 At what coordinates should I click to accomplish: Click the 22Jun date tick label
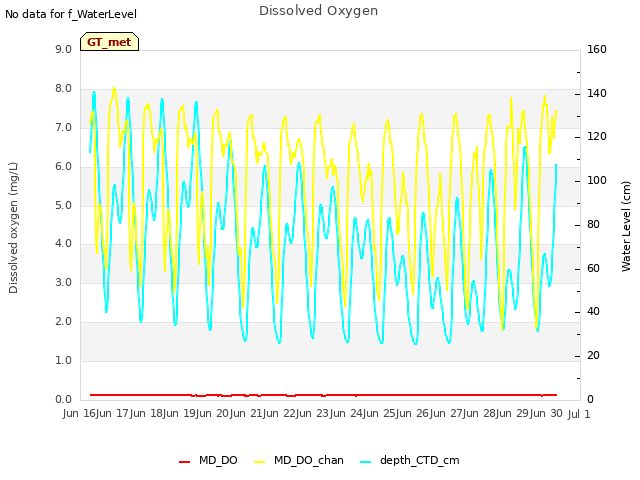click(x=297, y=413)
